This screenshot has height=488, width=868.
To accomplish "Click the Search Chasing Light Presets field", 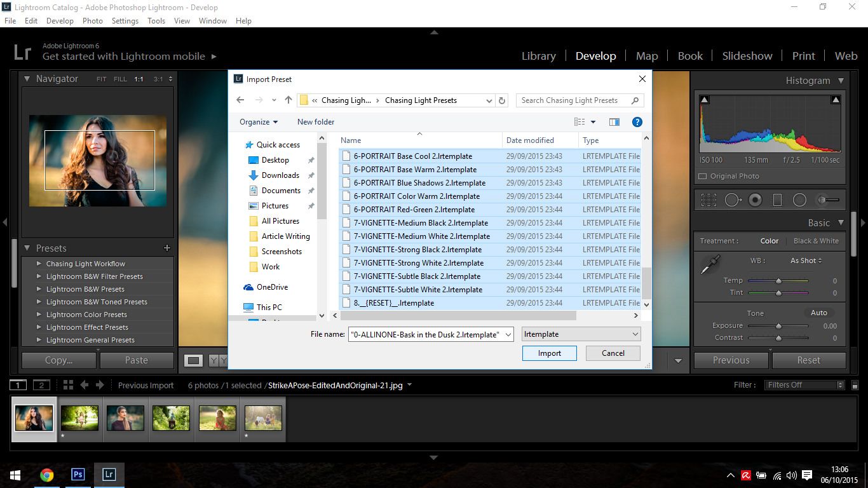I will tap(580, 100).
